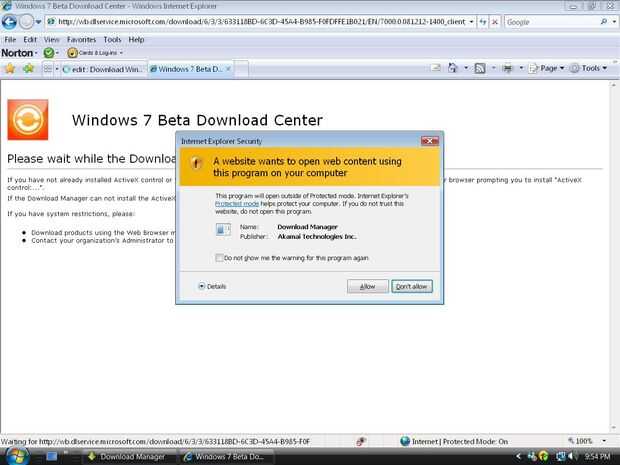Click the Download Manager program icon
620x465 pixels.
click(x=223, y=230)
